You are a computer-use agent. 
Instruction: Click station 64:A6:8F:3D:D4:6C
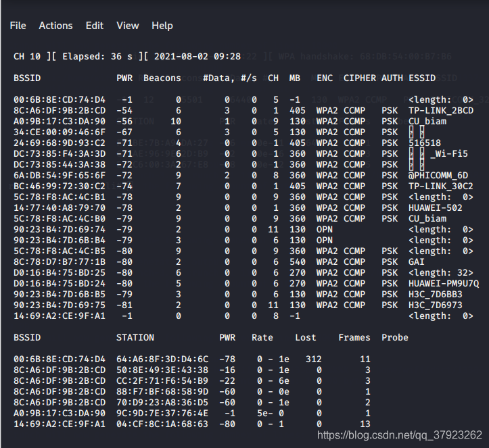[x=162, y=359]
